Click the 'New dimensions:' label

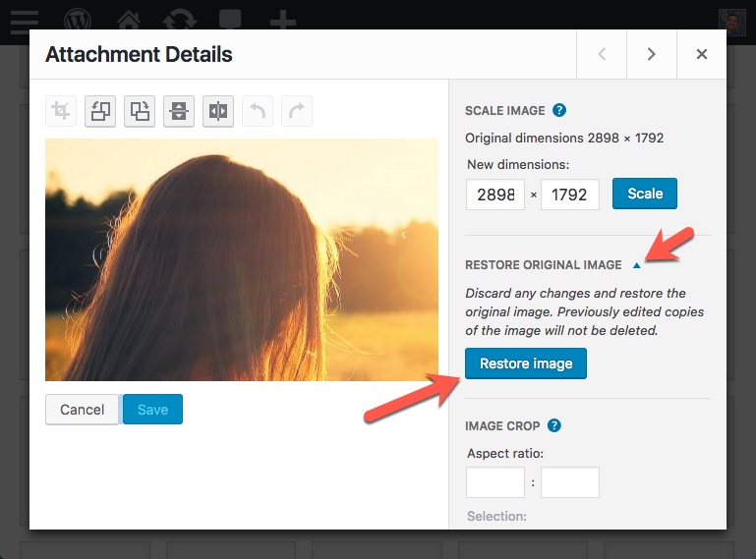pyautogui.click(x=518, y=165)
